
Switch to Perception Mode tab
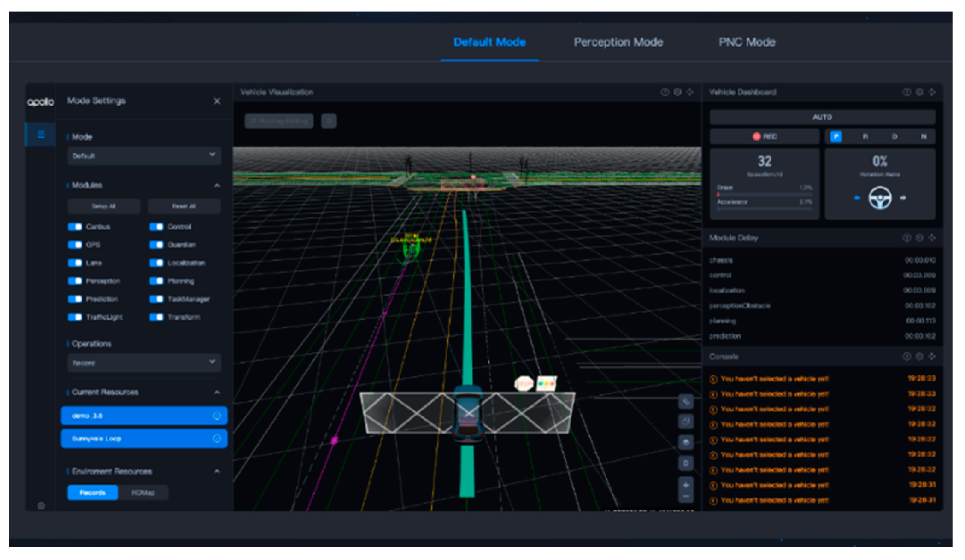click(x=618, y=42)
